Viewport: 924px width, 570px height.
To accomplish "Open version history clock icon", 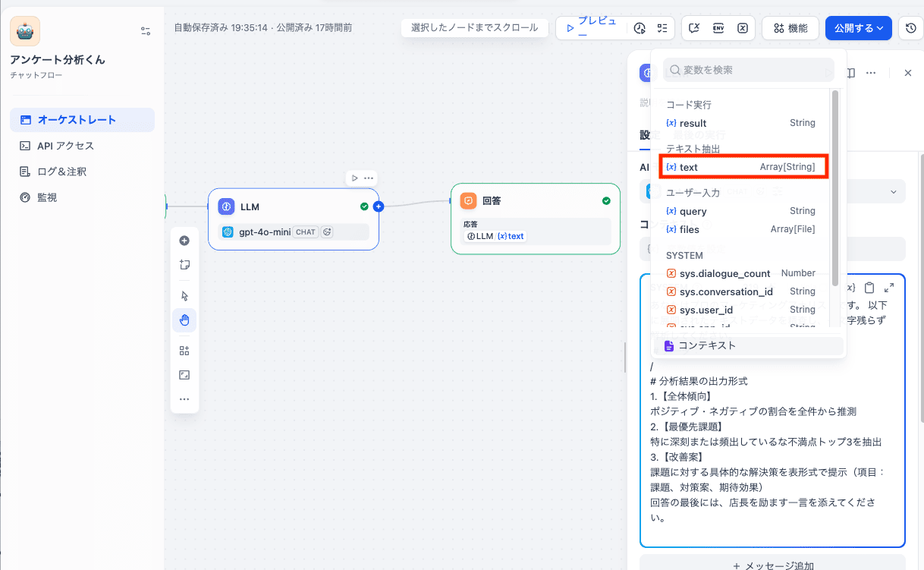I will (x=910, y=28).
